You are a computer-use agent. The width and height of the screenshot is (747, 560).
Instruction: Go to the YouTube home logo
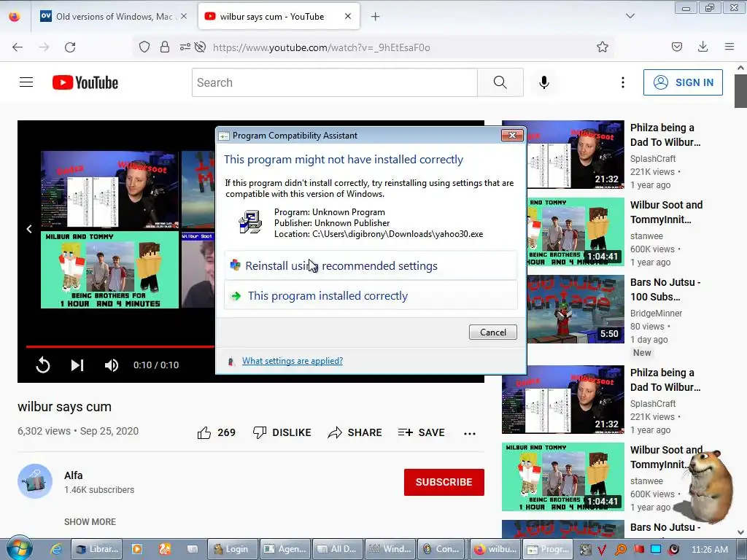[85, 82]
